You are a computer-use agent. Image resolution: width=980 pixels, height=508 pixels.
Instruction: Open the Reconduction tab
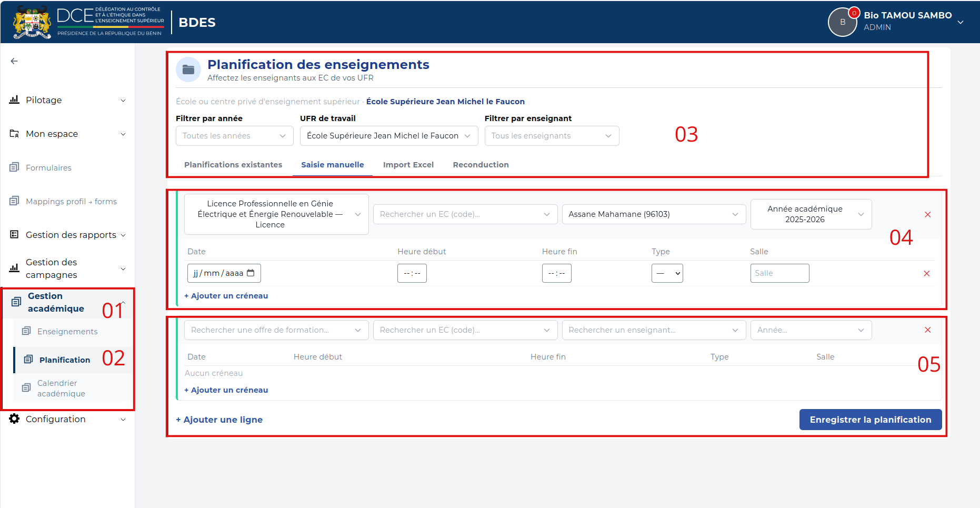coord(481,165)
